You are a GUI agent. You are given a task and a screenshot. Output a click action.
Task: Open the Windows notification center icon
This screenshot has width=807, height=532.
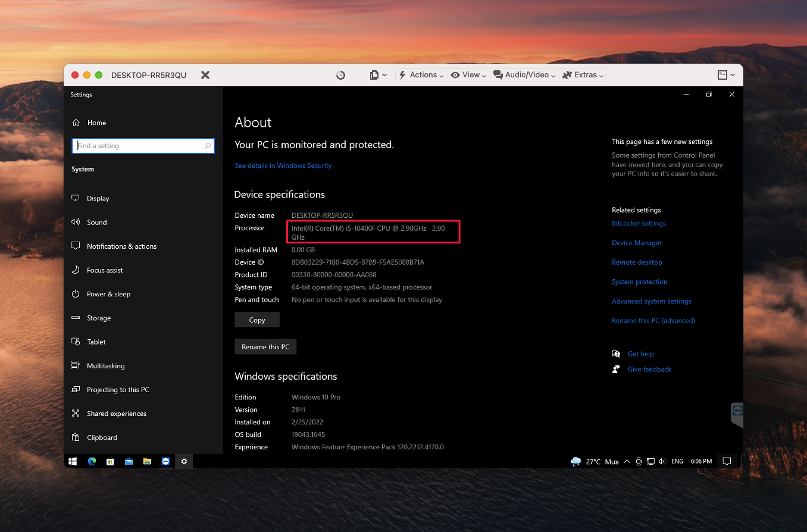[x=727, y=461]
